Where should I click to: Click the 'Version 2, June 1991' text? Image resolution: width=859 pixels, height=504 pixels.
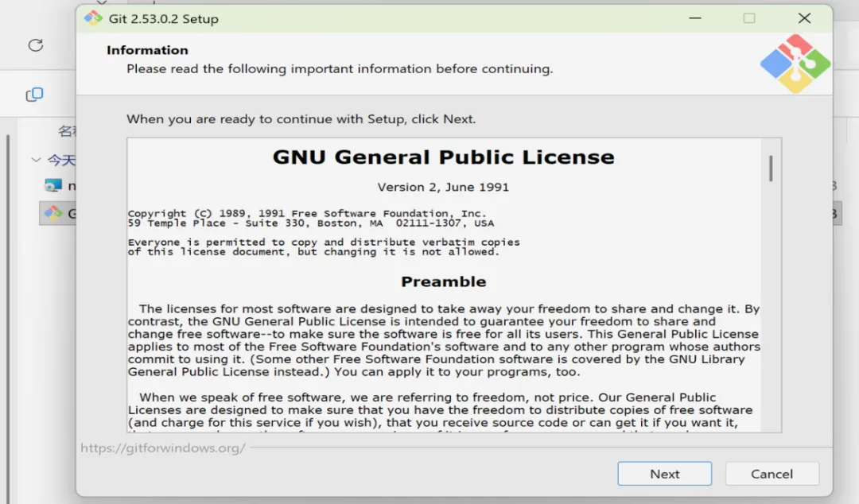tap(443, 188)
